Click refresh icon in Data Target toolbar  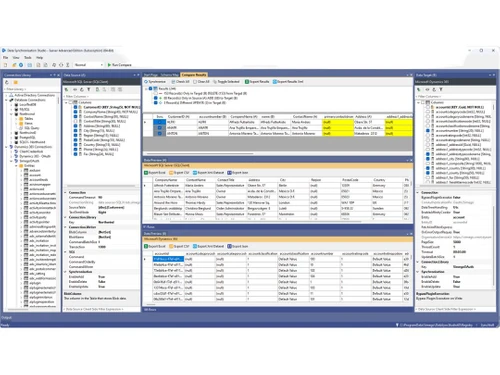click(434, 90)
